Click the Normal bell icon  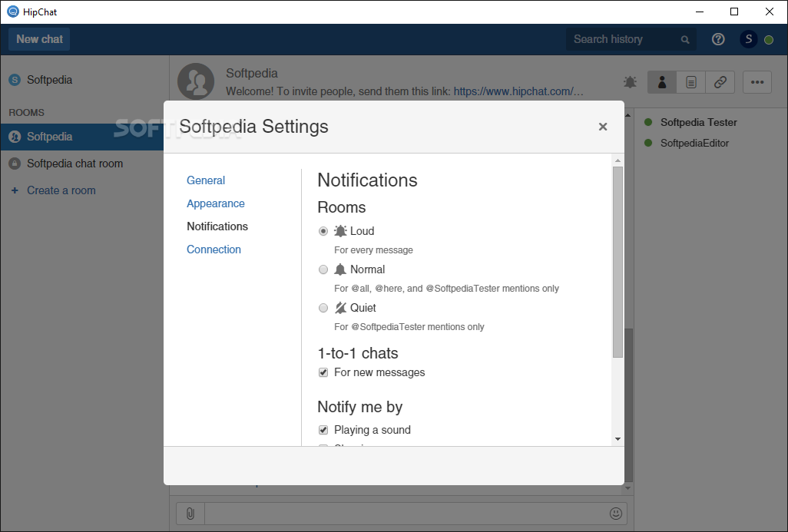point(340,269)
